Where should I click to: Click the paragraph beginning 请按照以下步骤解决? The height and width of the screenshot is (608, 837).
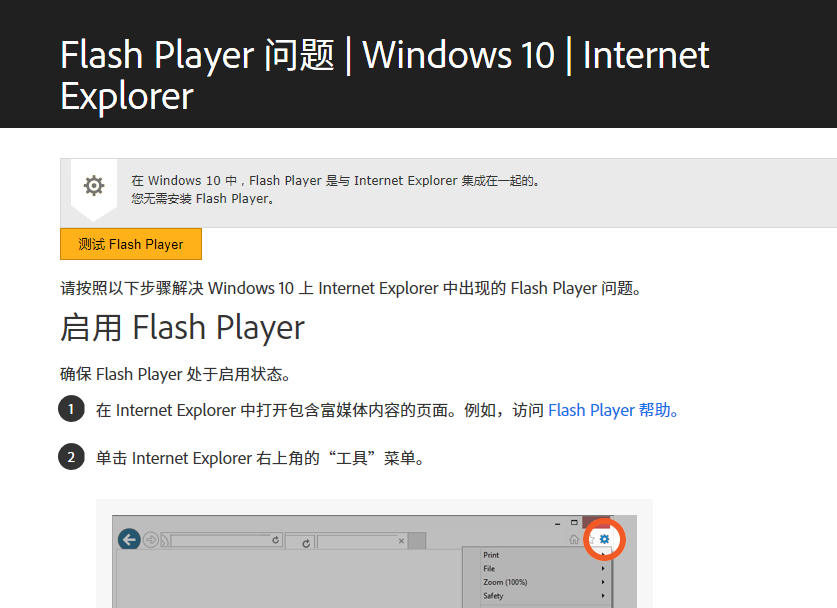[351, 288]
